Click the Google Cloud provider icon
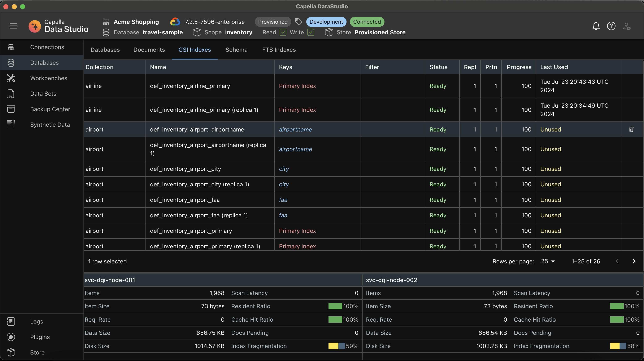The height and width of the screenshot is (361, 644). 175,22
